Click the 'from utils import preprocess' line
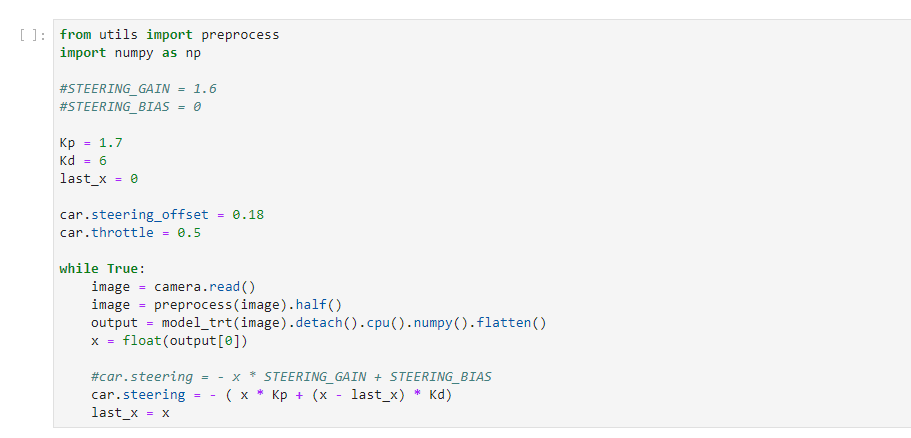The image size is (911, 438). (169, 35)
